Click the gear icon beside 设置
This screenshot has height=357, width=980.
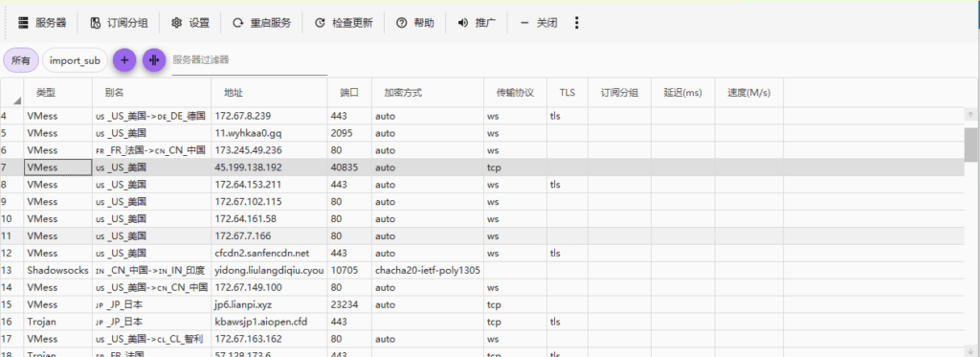176,23
